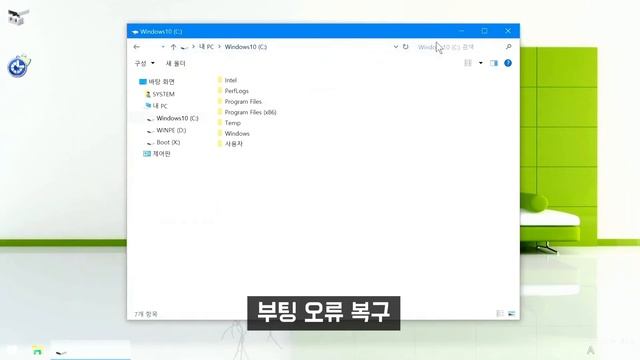Image resolution: width=640 pixels, height=360 pixels.
Task: Click the drive icon in title bar
Action: pyautogui.click(x=135, y=31)
